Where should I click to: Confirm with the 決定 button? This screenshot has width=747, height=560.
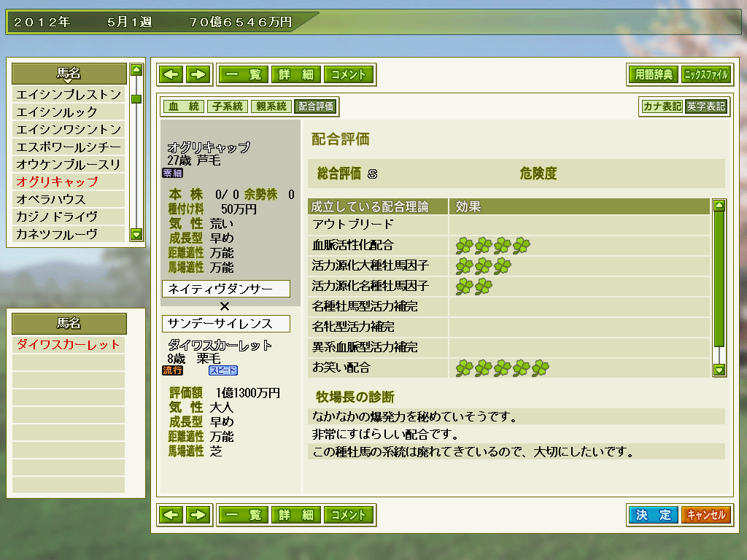click(654, 515)
